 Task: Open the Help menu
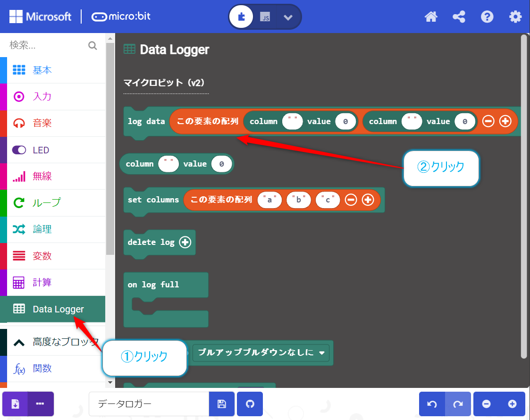click(x=487, y=17)
